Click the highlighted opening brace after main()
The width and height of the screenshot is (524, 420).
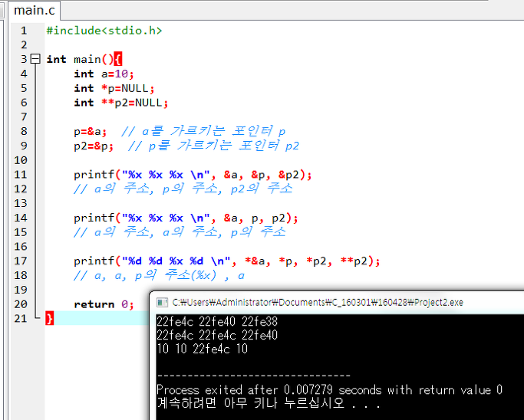click(x=118, y=59)
